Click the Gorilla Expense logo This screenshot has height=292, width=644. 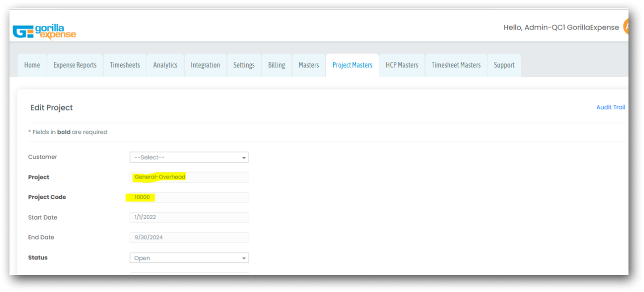click(x=45, y=32)
